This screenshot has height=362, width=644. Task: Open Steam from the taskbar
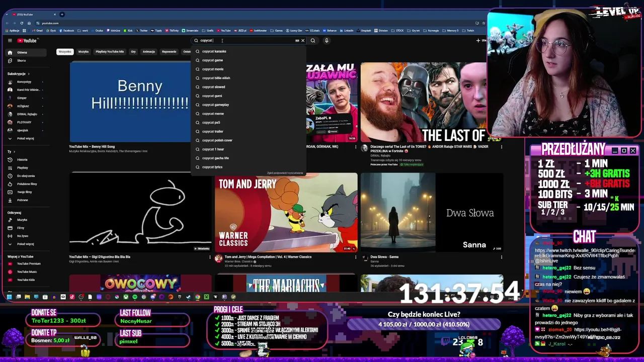pyautogui.click(x=188, y=297)
